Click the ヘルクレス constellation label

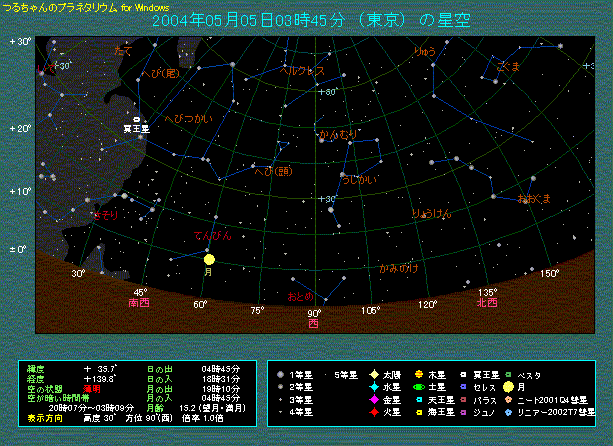click(x=302, y=71)
